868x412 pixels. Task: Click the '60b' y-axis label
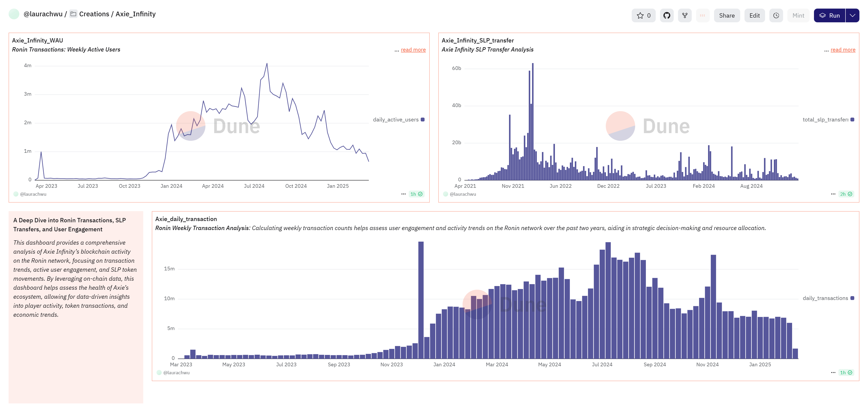(456, 68)
